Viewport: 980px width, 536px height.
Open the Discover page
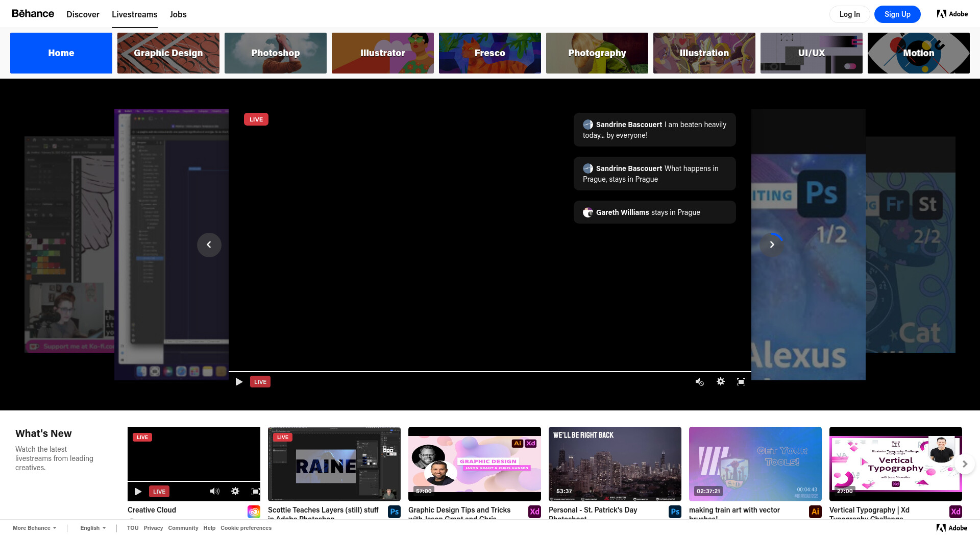[83, 14]
